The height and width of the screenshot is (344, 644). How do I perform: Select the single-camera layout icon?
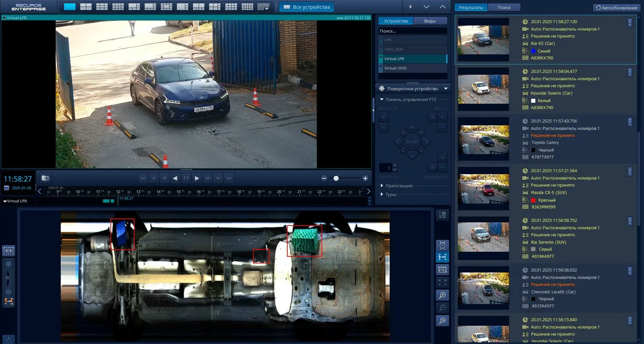coord(69,7)
